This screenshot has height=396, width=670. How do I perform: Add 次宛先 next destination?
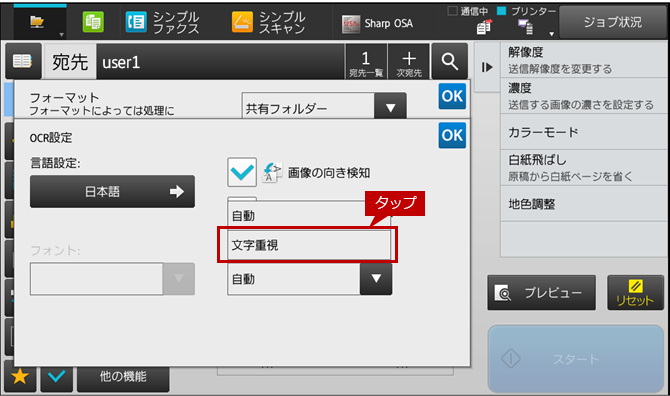[x=409, y=62]
